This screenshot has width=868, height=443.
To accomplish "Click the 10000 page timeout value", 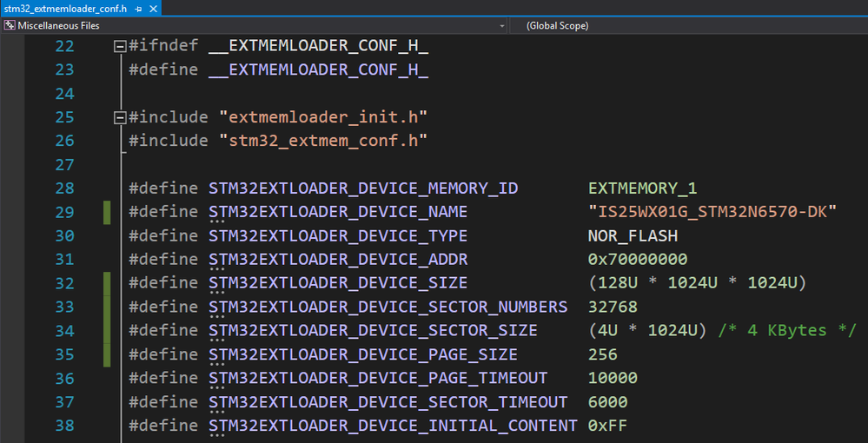I will tap(613, 378).
